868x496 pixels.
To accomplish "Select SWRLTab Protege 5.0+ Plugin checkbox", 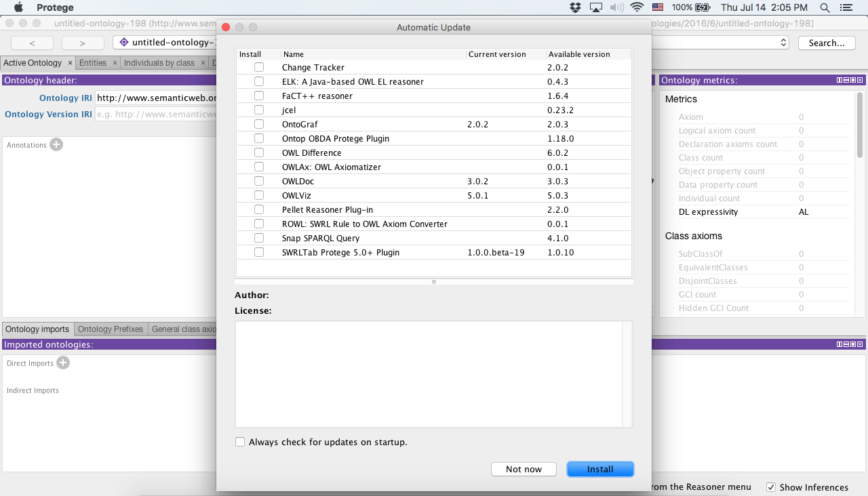I will [x=259, y=252].
